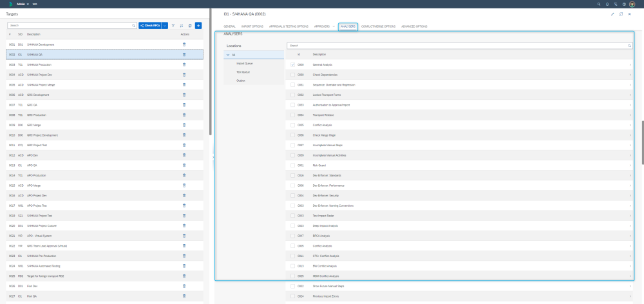Click the sort icon in Targets toolbar
644x304 pixels.
182,26
